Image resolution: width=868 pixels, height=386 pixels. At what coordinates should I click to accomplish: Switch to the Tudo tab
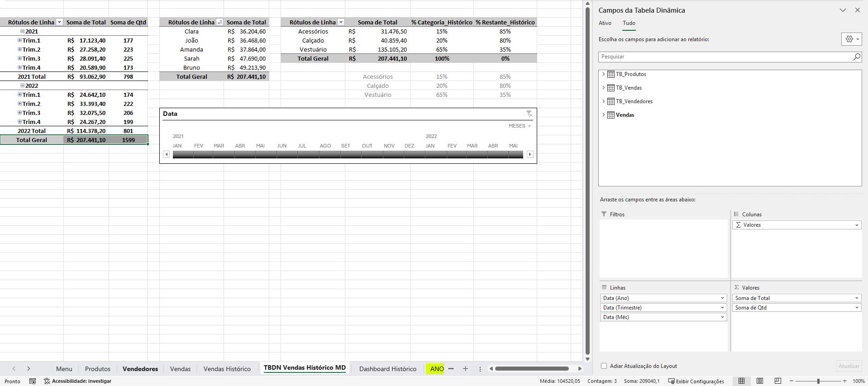pyautogui.click(x=629, y=23)
